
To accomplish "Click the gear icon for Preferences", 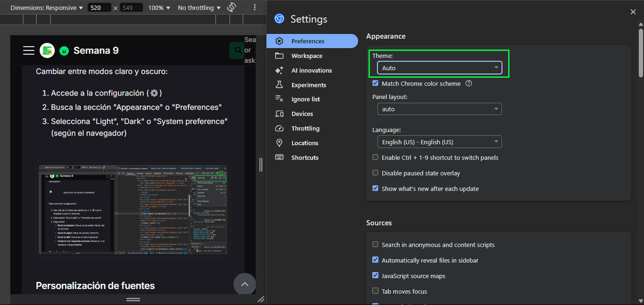I will (x=279, y=41).
